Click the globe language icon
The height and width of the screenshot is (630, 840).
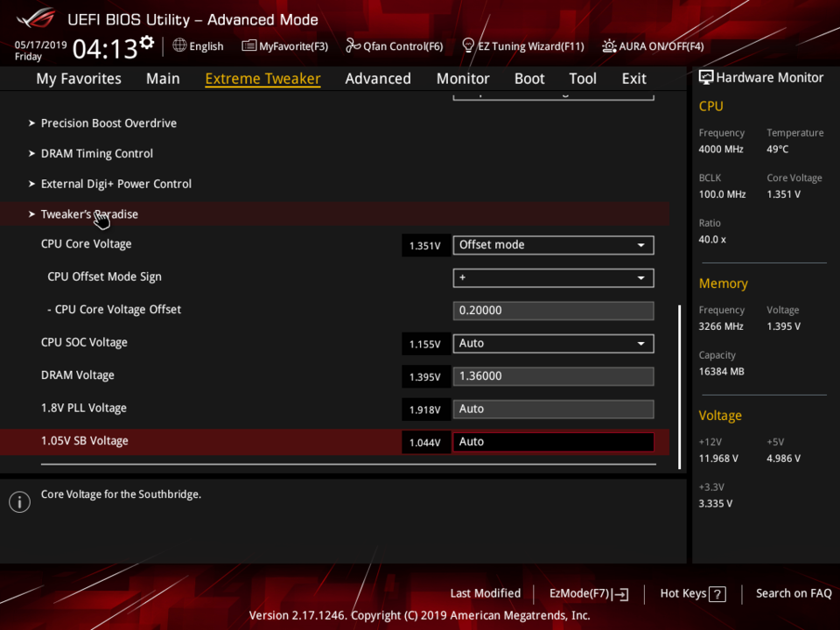coord(179,45)
